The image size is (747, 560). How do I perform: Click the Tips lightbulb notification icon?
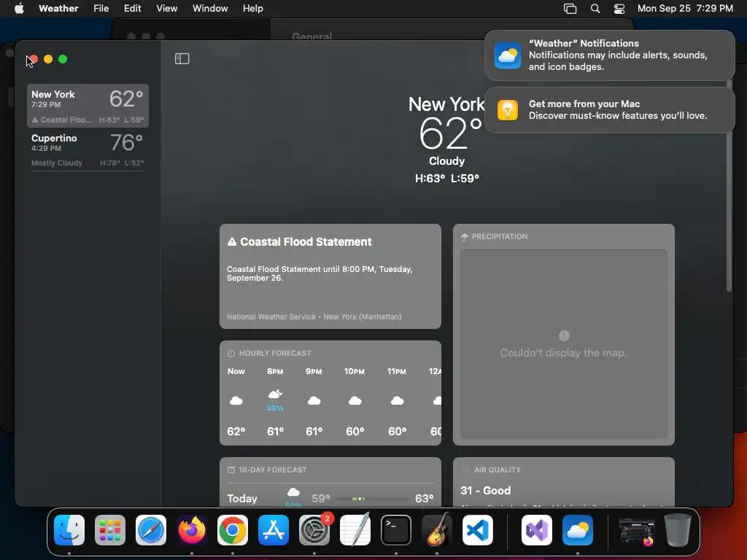point(508,110)
